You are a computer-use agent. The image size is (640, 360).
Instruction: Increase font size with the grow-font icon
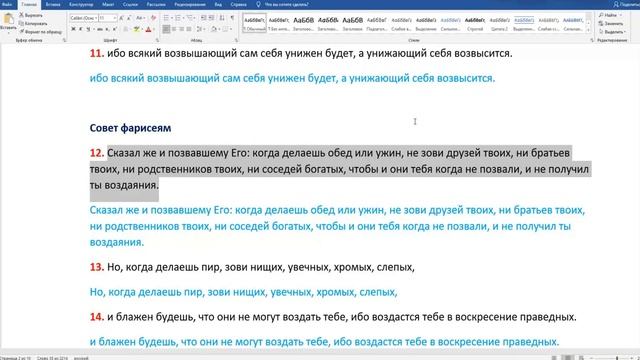pos(122,18)
